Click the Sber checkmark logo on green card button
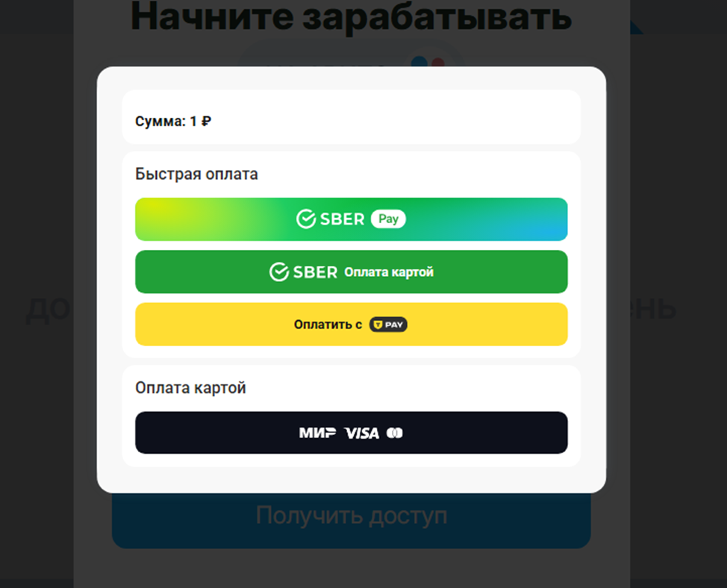 (279, 272)
